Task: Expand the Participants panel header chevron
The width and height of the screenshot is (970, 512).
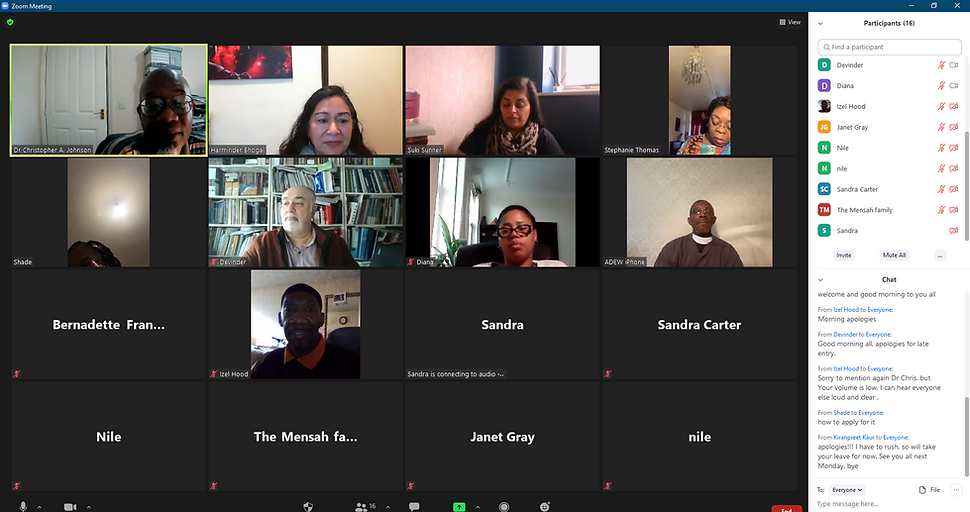Action: [x=820, y=23]
